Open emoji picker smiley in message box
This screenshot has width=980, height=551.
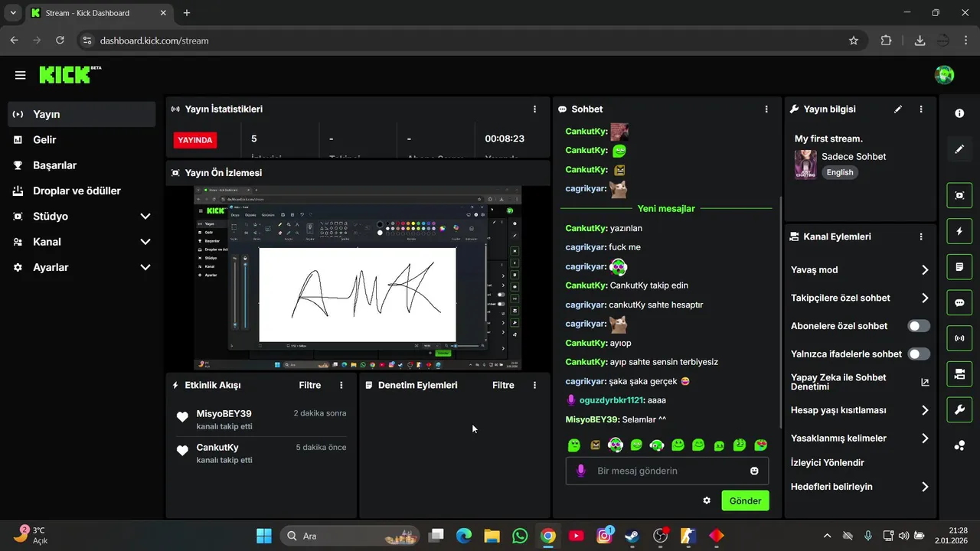coord(754,471)
